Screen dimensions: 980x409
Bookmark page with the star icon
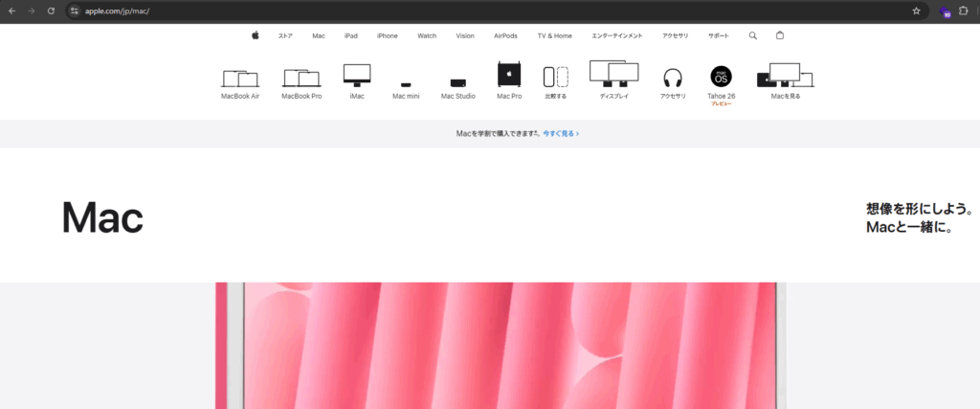[916, 11]
